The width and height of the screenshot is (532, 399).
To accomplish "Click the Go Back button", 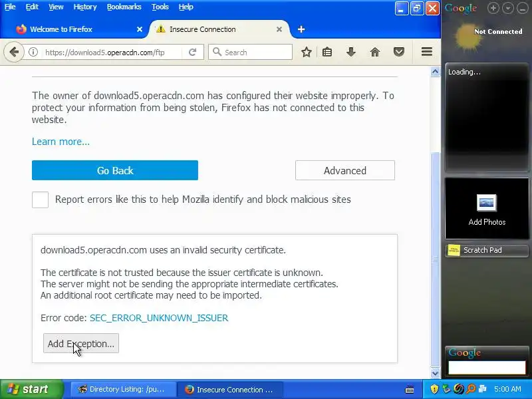I will (115, 170).
